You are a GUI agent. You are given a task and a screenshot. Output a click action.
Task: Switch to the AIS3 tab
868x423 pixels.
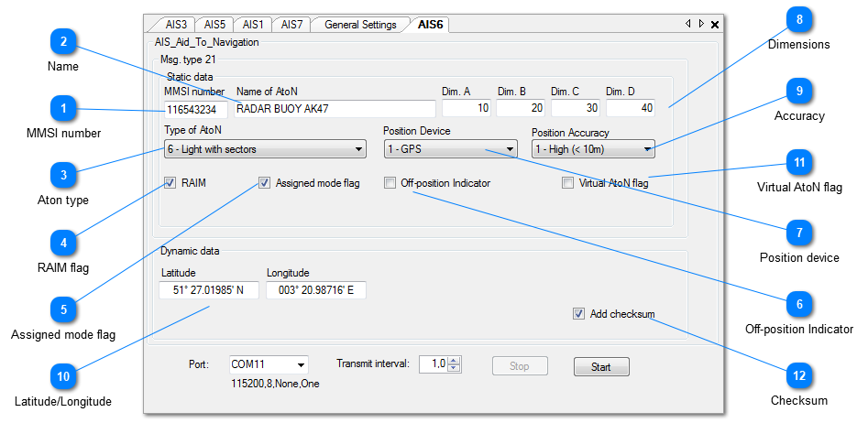point(177,25)
